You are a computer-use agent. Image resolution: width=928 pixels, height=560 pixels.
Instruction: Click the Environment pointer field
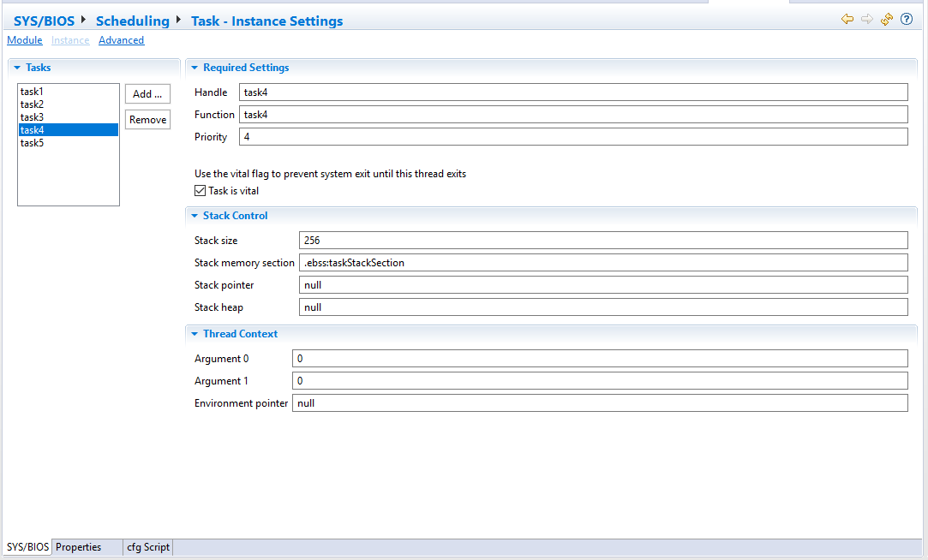(600, 402)
